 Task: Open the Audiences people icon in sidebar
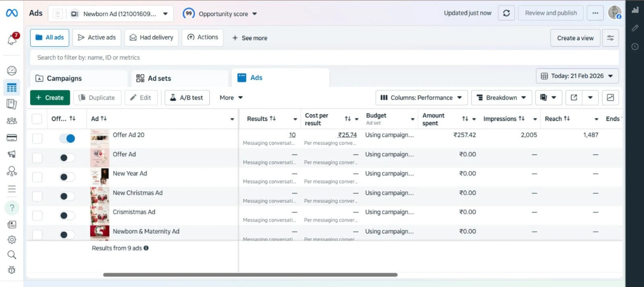pos(12,121)
